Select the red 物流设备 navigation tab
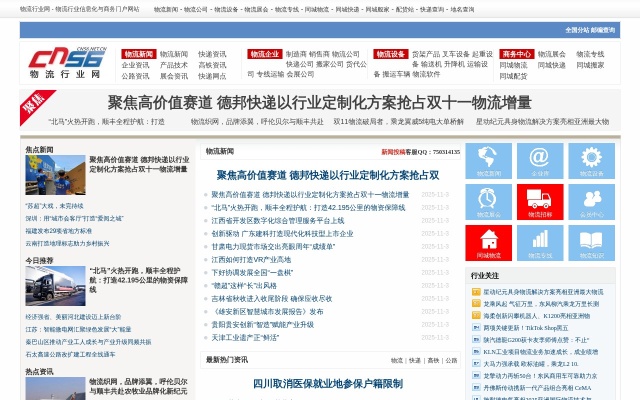The image size is (640, 400). 391,54
